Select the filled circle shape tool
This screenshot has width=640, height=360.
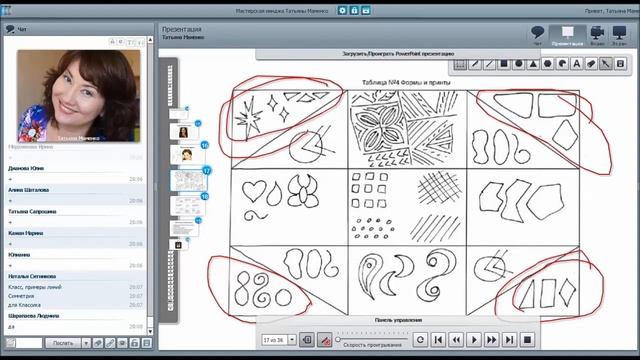[519, 64]
